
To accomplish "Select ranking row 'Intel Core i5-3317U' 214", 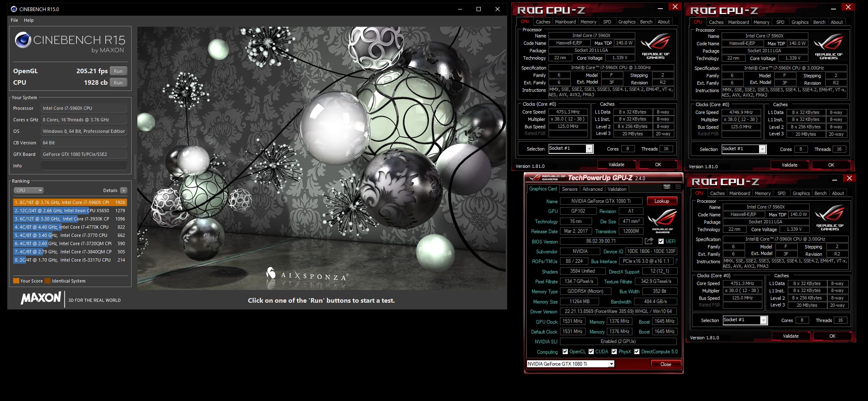I will [70, 260].
